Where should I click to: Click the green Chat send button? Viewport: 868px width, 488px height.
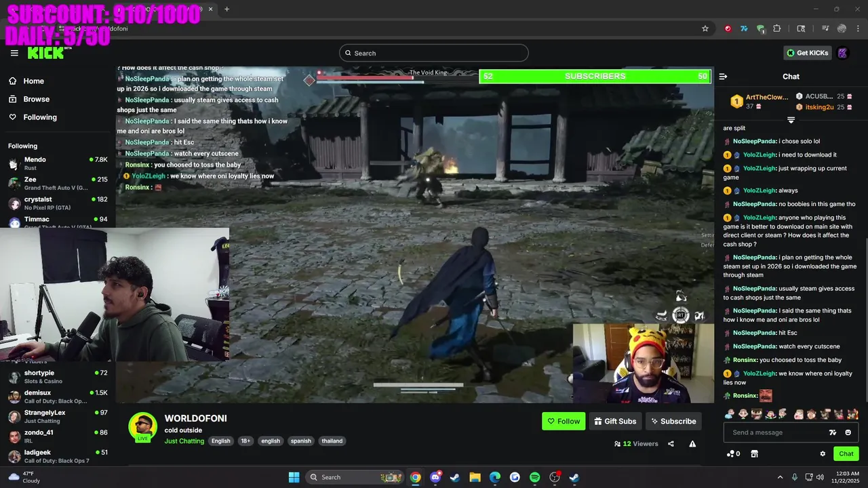point(846,453)
